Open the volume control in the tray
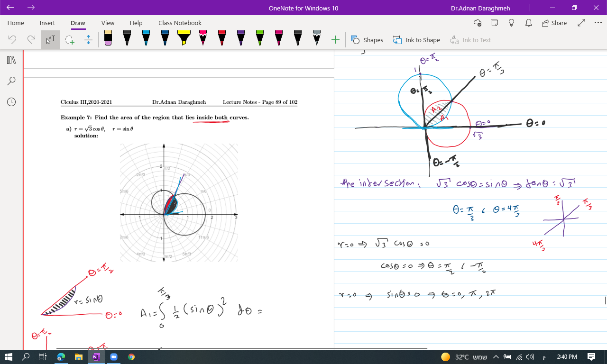The height and width of the screenshot is (364, 607). coord(530,357)
